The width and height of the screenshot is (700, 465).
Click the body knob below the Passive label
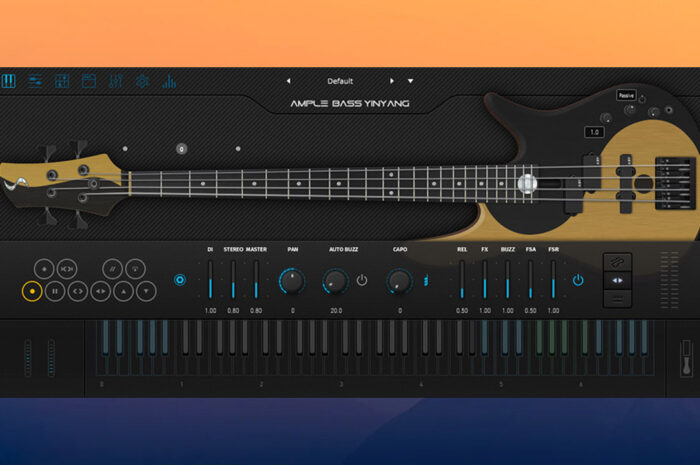click(630, 109)
